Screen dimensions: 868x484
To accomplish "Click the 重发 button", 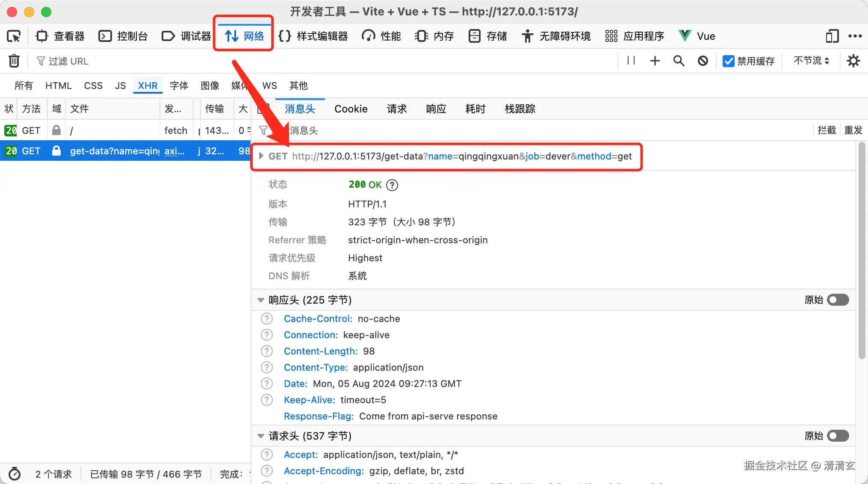I will pyautogui.click(x=853, y=130).
